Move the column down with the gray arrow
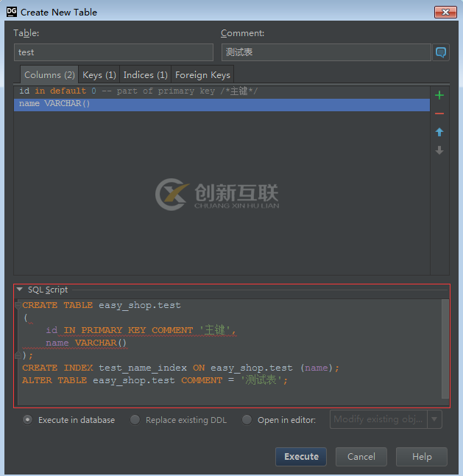This screenshot has width=463, height=476. click(x=439, y=150)
